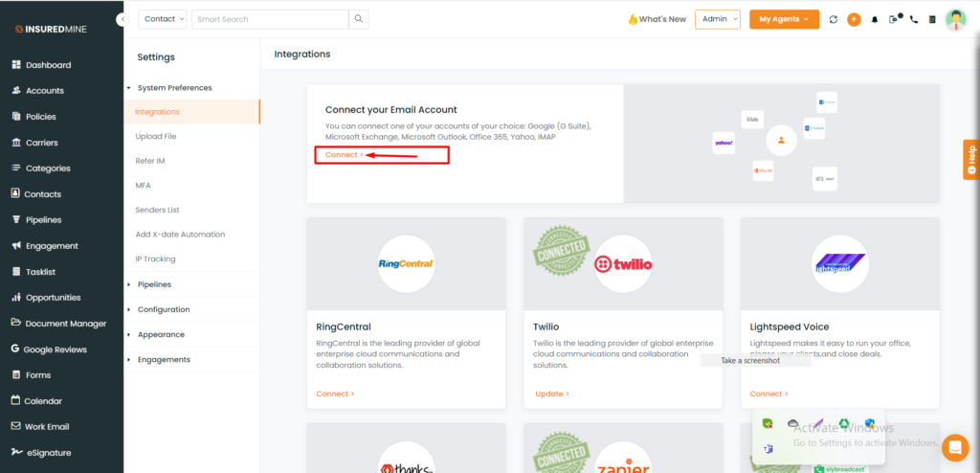Click Connect link under RingCentral
980x473 pixels.
point(335,394)
